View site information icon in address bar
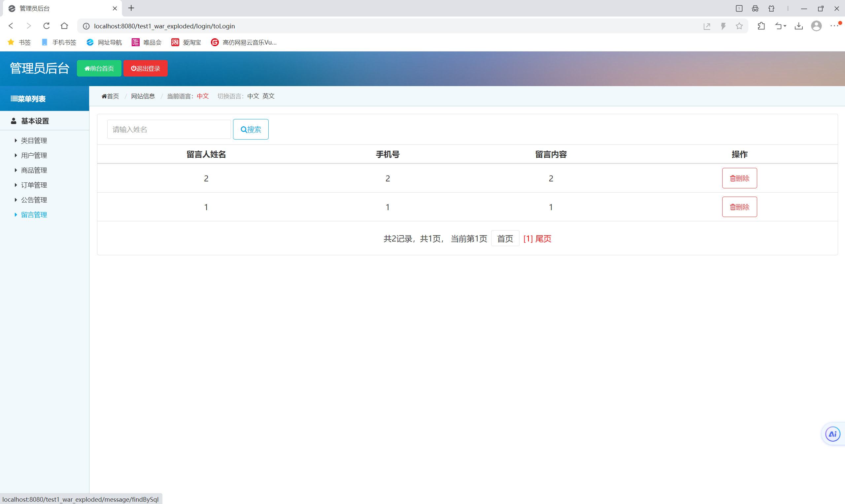The width and height of the screenshot is (845, 504). [x=86, y=26]
